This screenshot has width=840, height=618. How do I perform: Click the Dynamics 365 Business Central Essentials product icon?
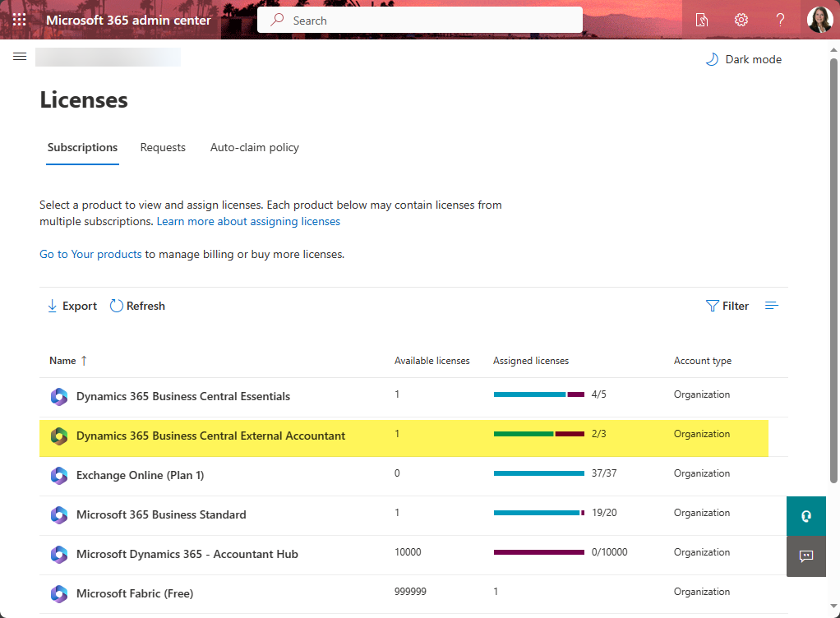(x=59, y=397)
